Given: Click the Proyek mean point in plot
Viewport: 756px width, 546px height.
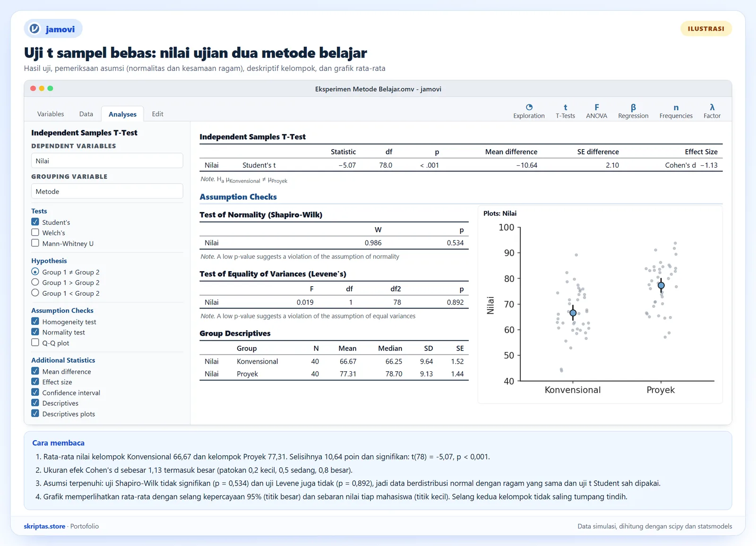Looking at the screenshot, I should click(x=661, y=285).
